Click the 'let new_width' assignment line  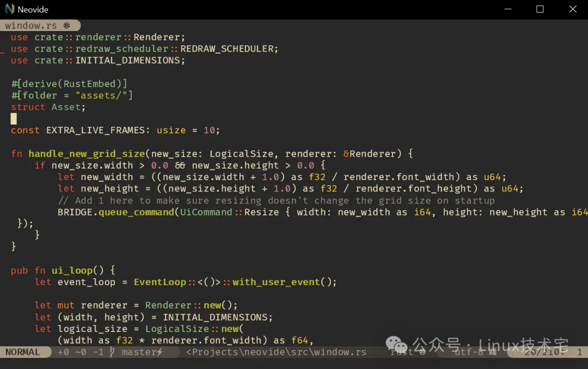click(x=281, y=177)
